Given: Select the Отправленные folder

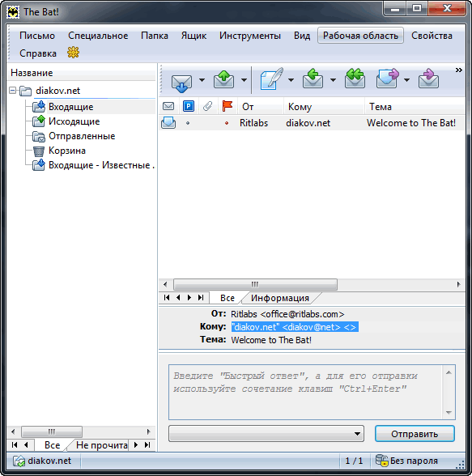Looking at the screenshot, I should click(82, 136).
